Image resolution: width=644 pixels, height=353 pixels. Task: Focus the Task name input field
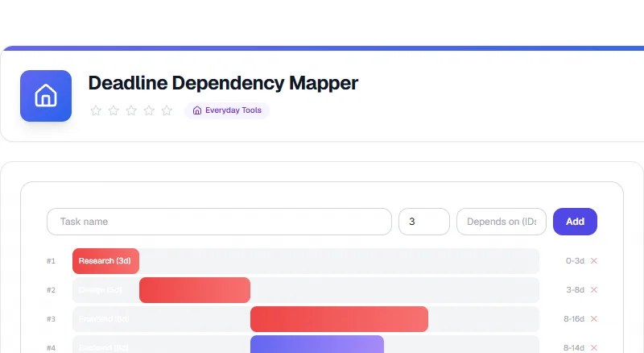click(219, 222)
